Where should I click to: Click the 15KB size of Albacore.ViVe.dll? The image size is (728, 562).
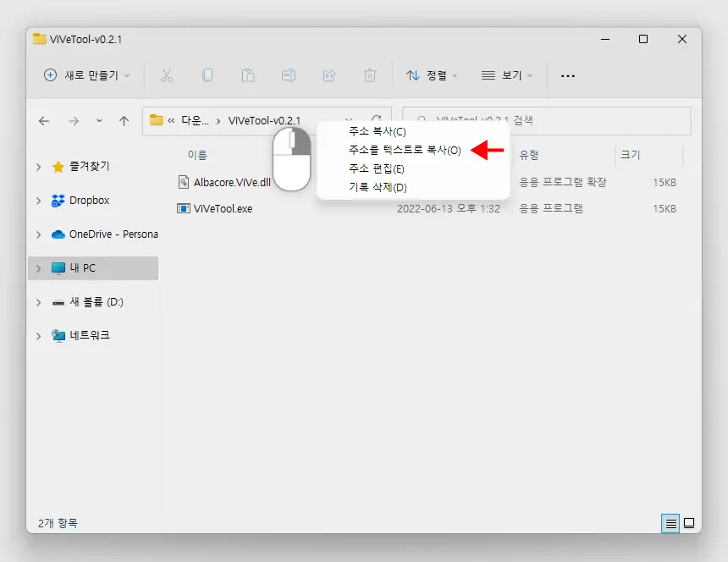[x=665, y=182]
